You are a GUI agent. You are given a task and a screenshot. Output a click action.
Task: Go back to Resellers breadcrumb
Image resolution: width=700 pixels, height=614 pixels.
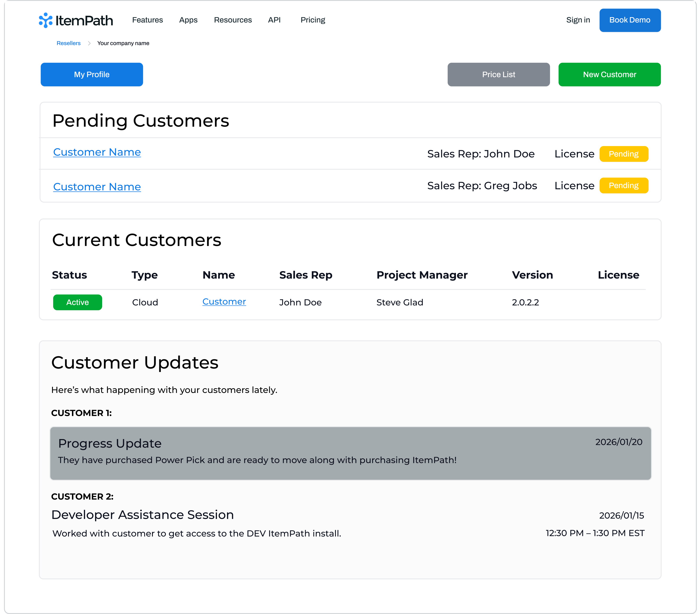point(68,43)
